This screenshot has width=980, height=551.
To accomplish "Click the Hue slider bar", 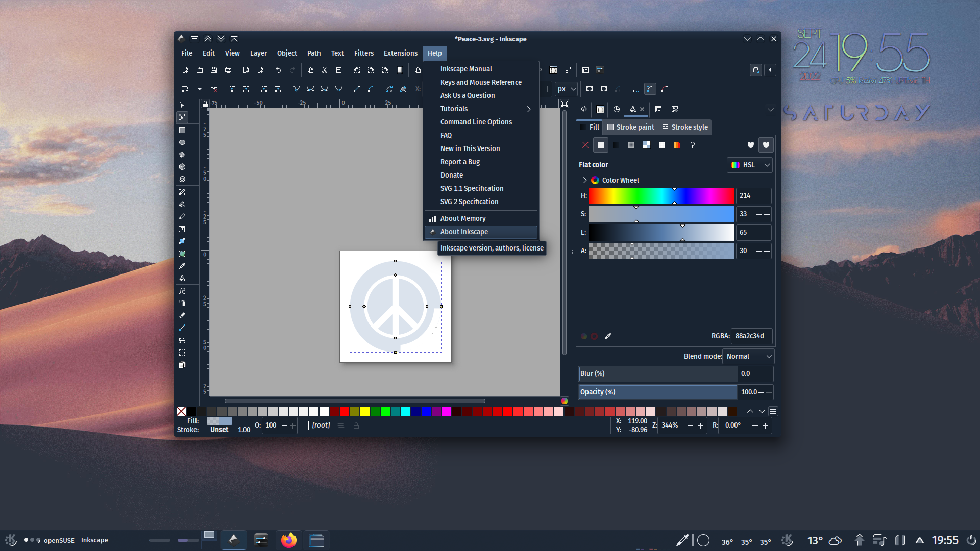I will click(661, 196).
